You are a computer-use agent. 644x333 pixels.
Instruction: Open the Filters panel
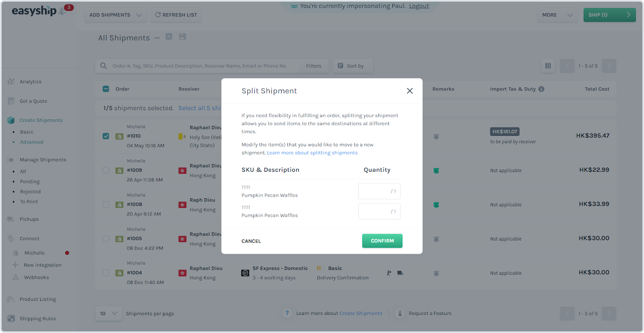[x=314, y=66]
